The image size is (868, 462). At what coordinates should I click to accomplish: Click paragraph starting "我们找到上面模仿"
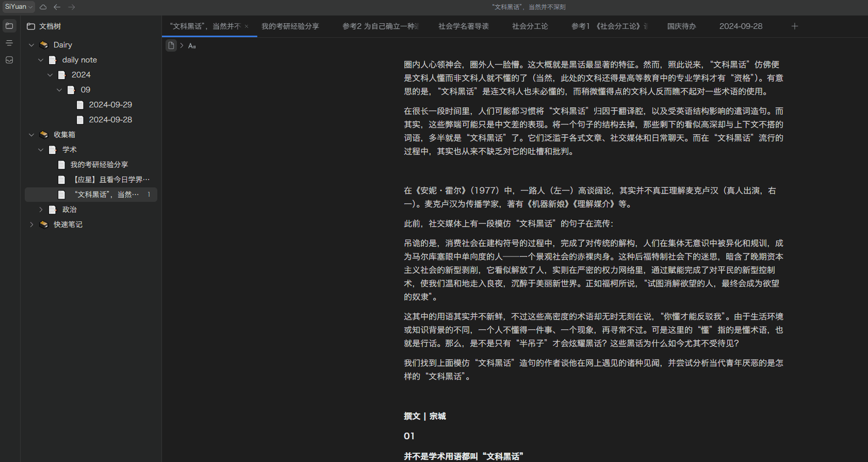pos(594,370)
